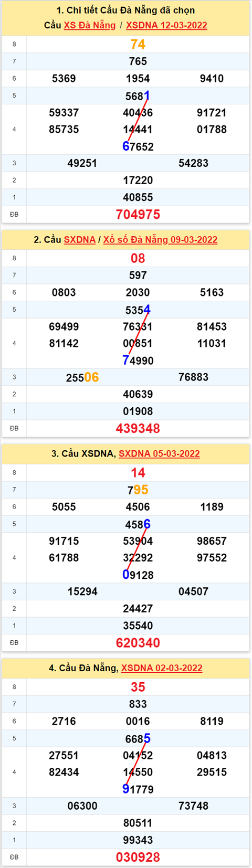Select the special prize number 620340
The image size is (252, 868).
tap(138, 642)
